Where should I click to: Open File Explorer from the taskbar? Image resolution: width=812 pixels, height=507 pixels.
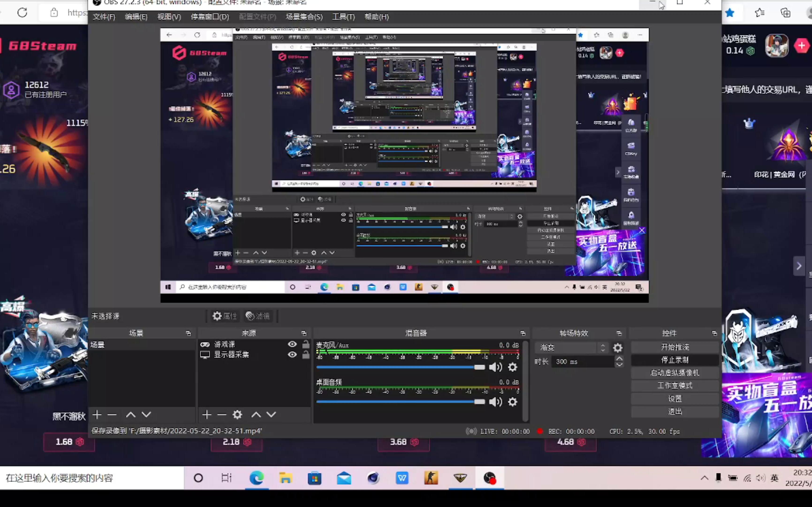point(286,478)
